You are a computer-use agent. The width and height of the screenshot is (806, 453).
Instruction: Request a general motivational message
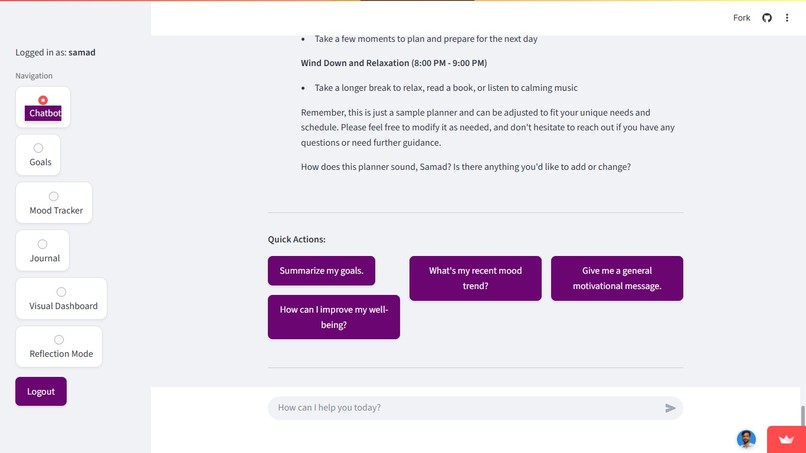point(617,278)
